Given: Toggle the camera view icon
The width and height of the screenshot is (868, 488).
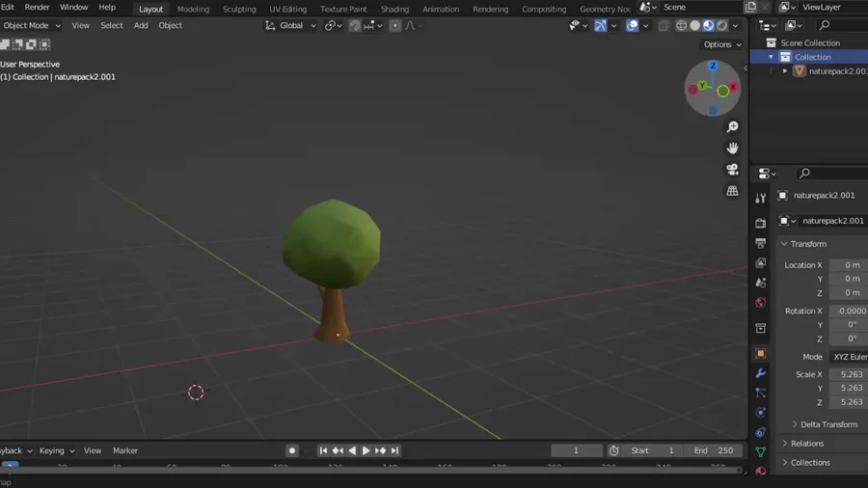Looking at the screenshot, I should pos(732,170).
